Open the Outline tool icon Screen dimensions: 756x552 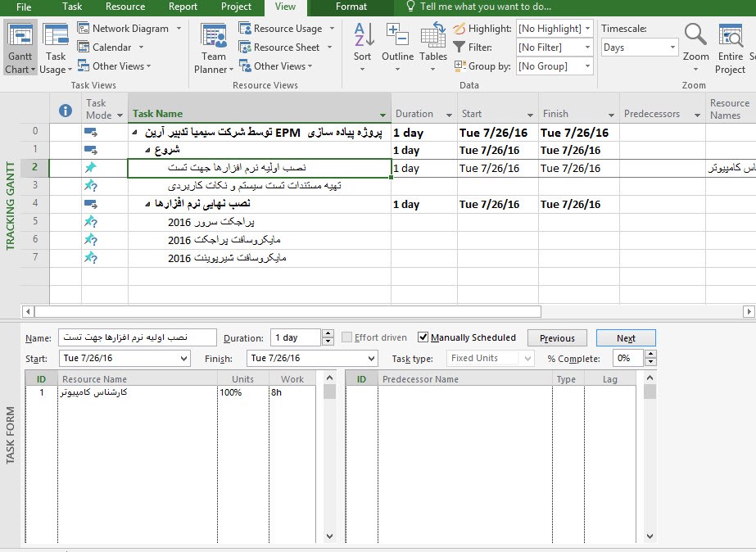coord(397,37)
